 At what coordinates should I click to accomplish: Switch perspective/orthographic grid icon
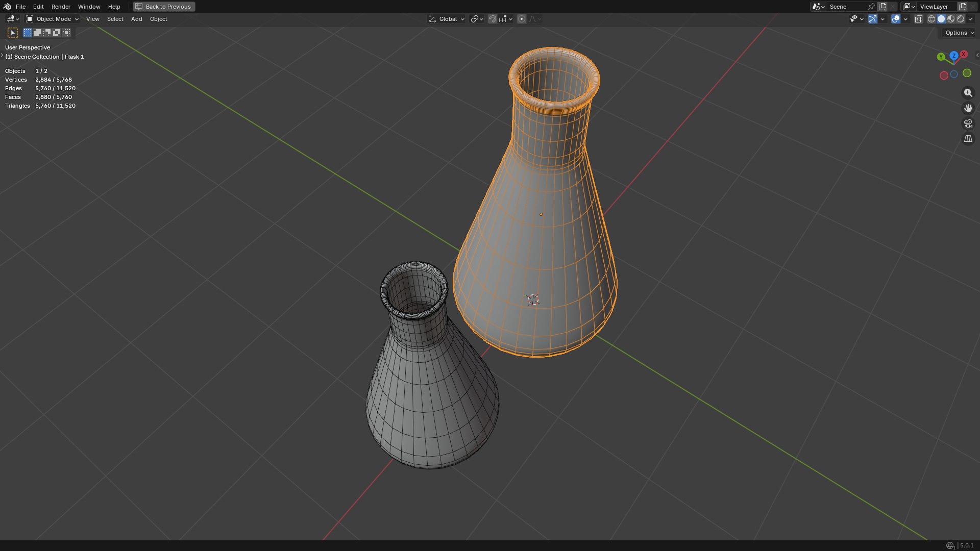968,139
